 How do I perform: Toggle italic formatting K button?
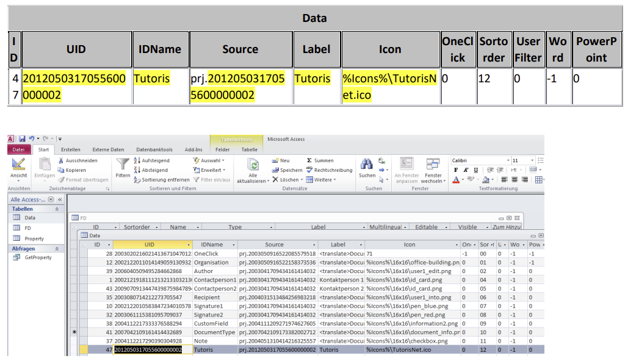pos(466,170)
